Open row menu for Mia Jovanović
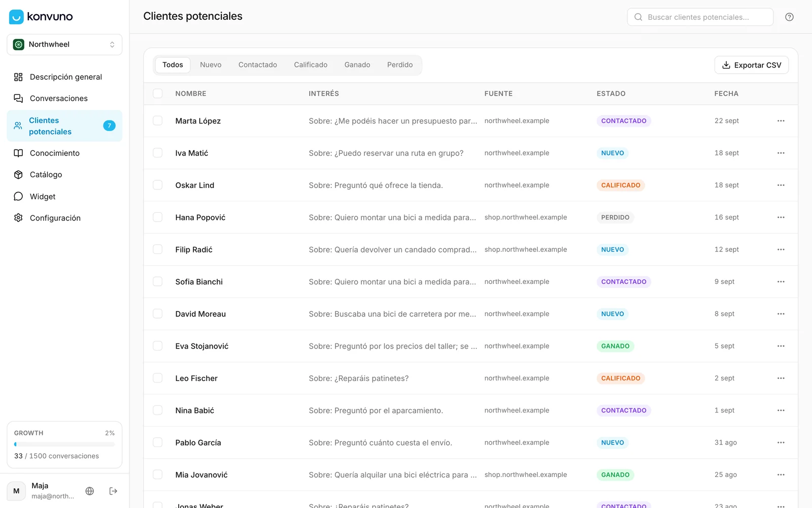 pos(781,474)
